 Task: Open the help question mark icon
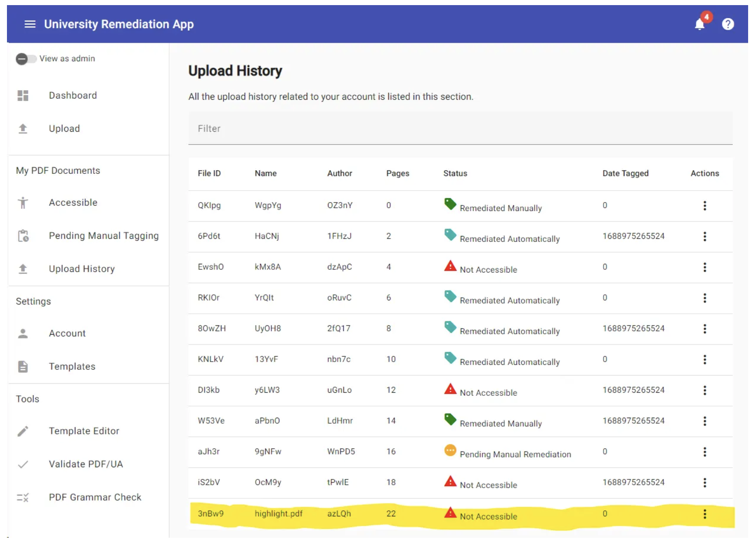coord(728,24)
